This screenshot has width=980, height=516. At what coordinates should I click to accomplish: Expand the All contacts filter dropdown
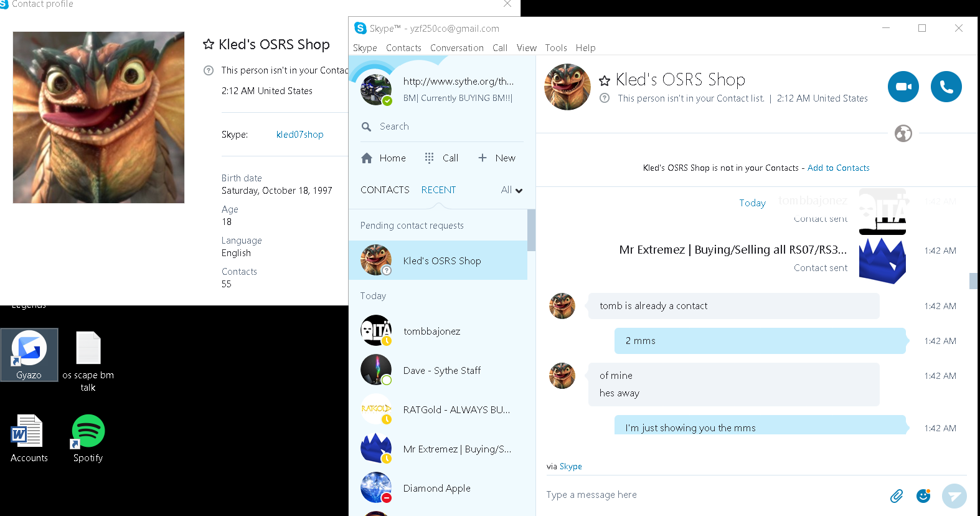click(x=512, y=190)
